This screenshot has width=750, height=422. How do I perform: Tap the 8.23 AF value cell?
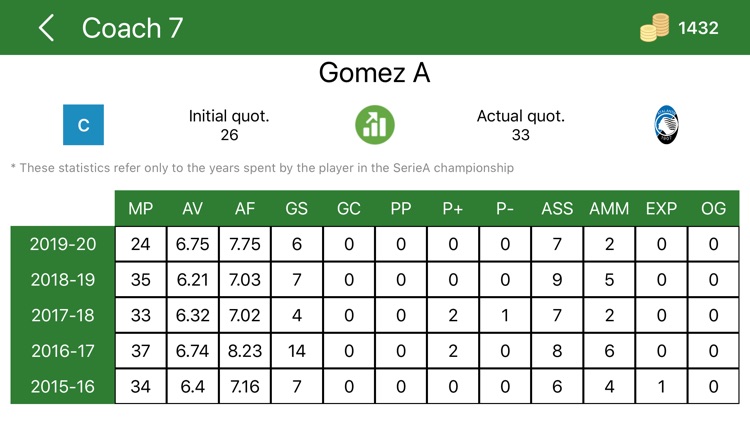click(245, 351)
